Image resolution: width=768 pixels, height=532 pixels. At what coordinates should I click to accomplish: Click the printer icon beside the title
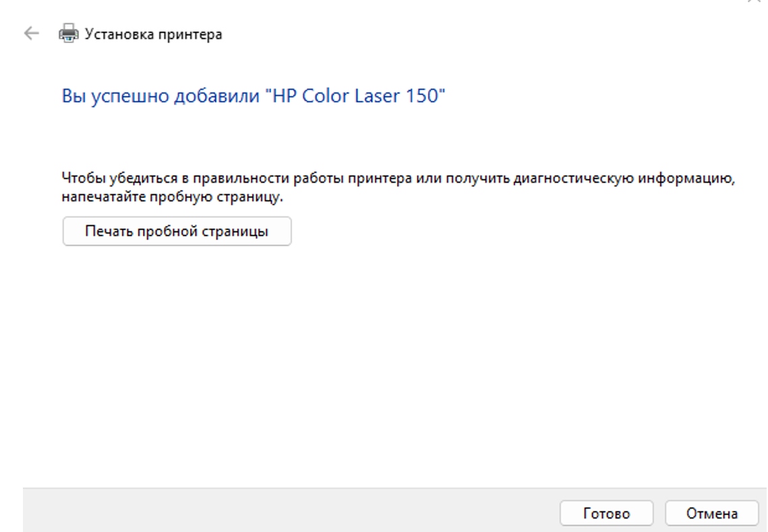tap(68, 34)
